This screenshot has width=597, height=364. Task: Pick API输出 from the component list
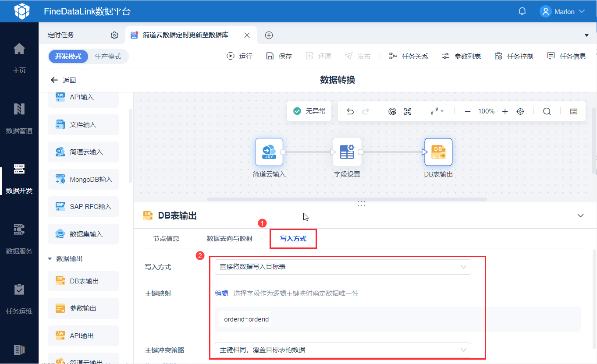83,336
